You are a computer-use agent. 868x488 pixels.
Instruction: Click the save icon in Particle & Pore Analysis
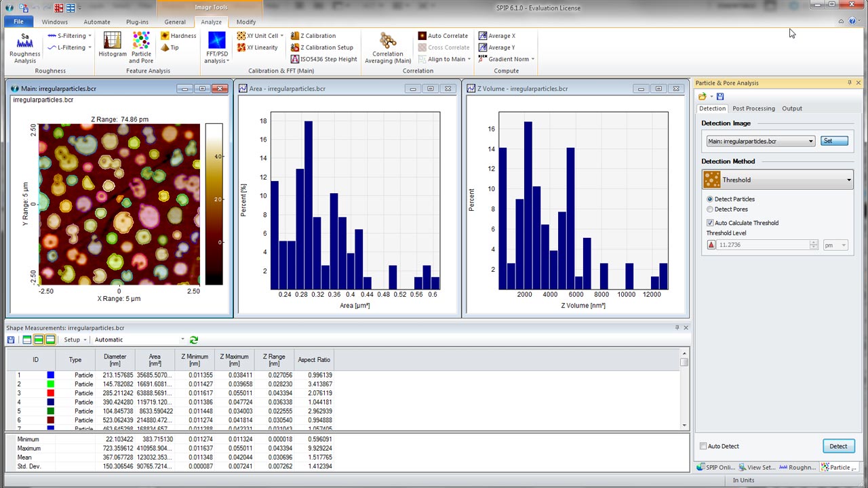coord(720,97)
